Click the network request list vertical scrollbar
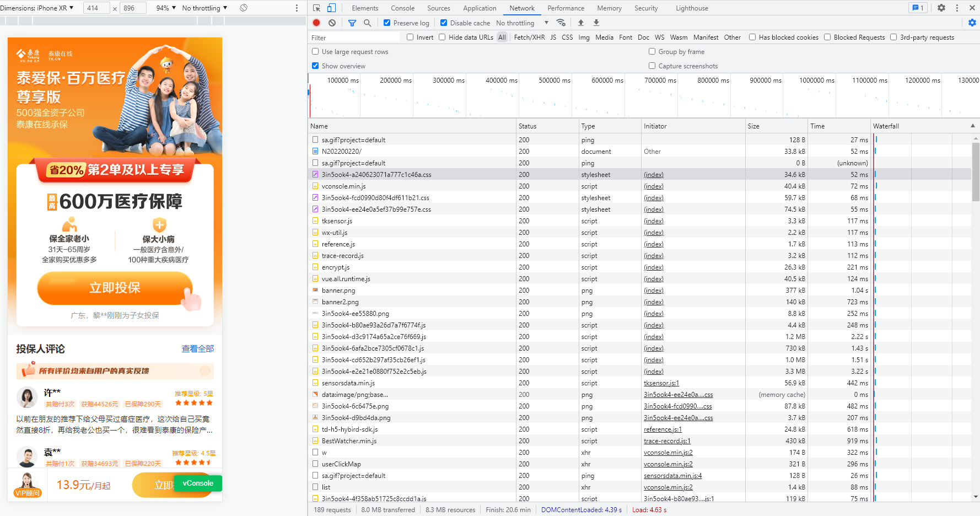Screen dimensions: 980x516 pos(976,172)
